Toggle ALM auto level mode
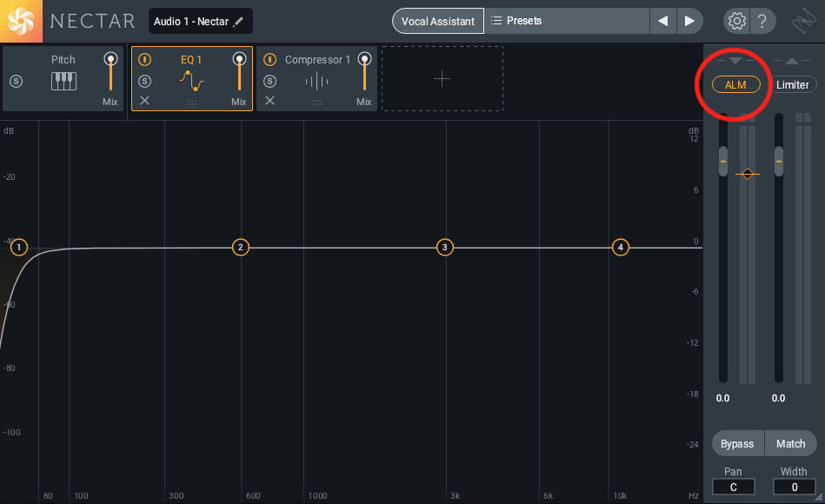Viewport: 825px width, 504px height. (x=735, y=84)
